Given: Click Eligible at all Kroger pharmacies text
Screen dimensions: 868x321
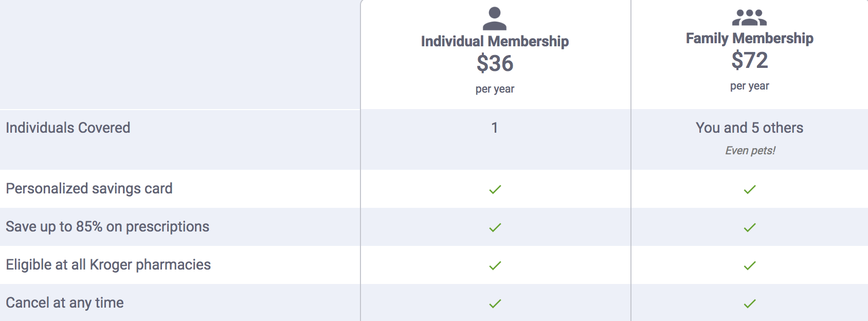Looking at the screenshot, I should [x=108, y=264].
